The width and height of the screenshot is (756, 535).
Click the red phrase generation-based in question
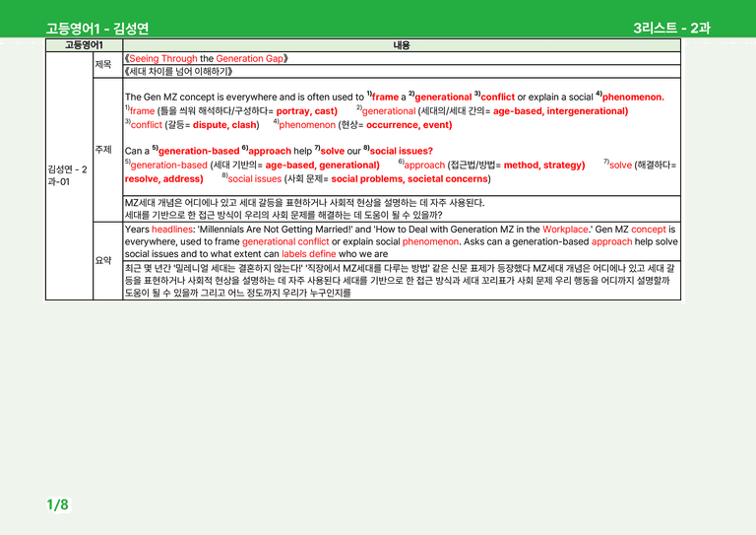pyautogui.click(x=199, y=151)
